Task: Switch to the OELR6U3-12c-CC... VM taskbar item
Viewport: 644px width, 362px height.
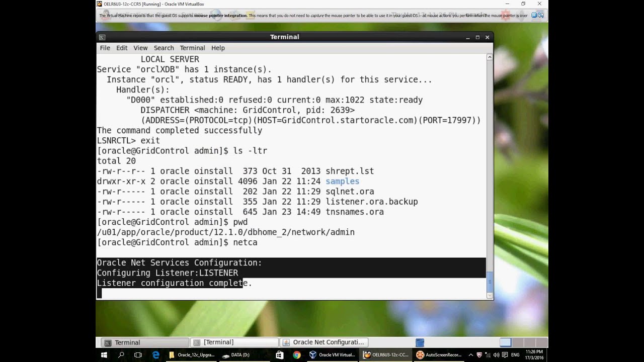Action: coord(386,354)
